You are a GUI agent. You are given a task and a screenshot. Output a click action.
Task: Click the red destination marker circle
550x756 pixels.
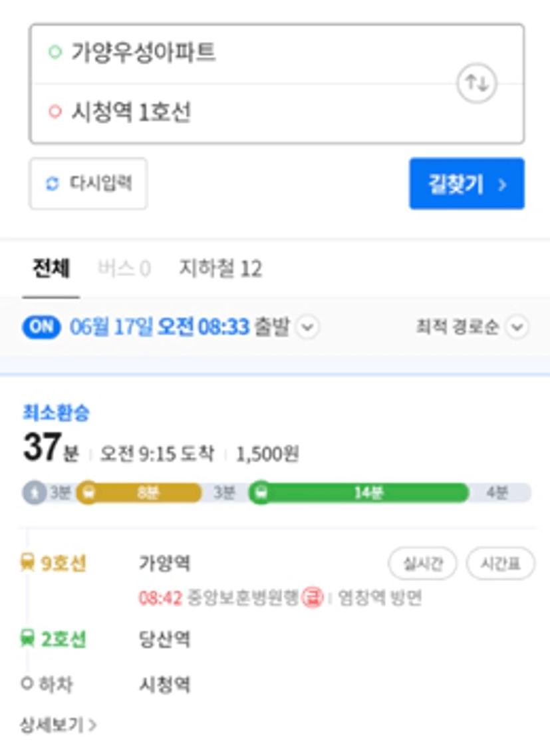tap(55, 112)
